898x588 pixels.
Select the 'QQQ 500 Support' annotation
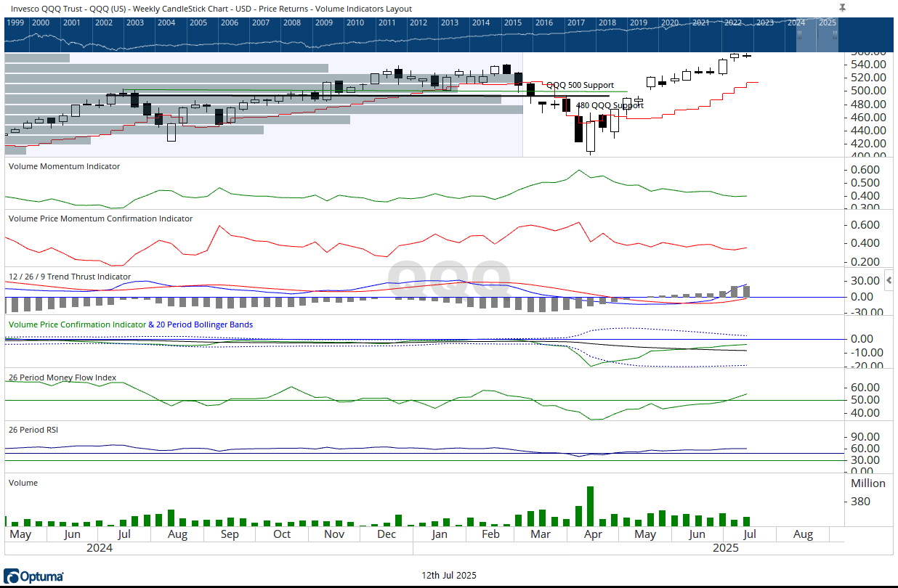(x=580, y=86)
